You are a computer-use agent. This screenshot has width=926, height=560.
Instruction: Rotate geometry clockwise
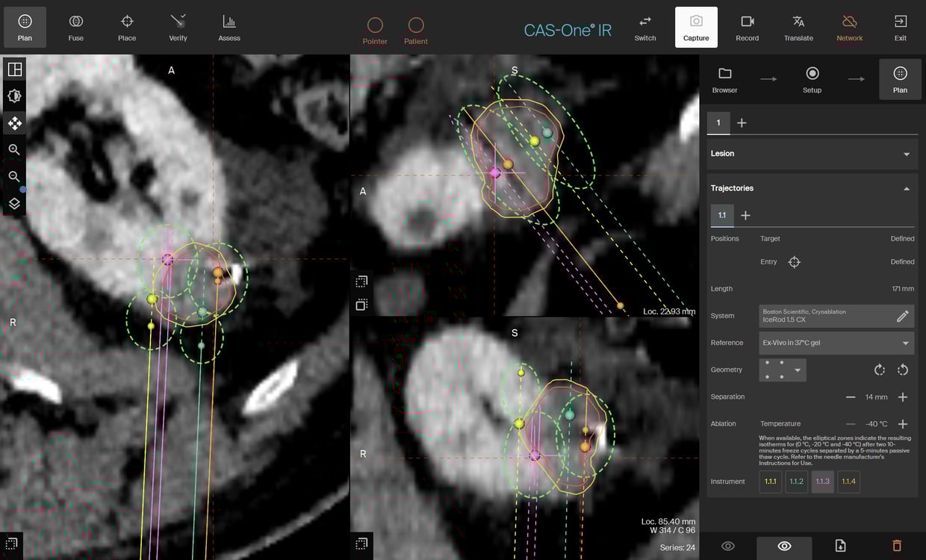pos(879,370)
